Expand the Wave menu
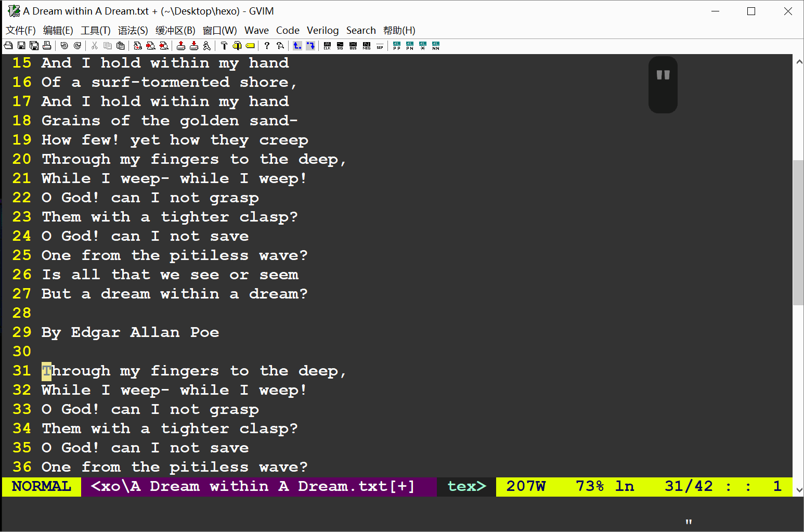 256,31
